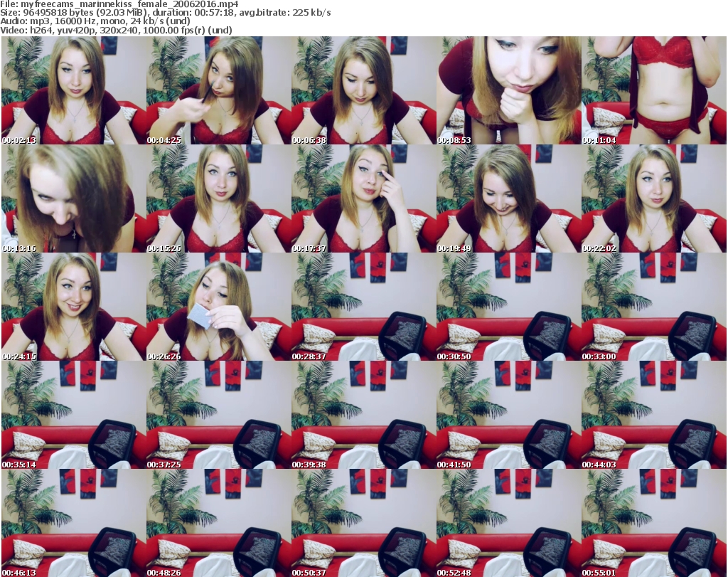Open the thumbnail stamped 00:39:38
The image size is (728, 577).
point(363,415)
